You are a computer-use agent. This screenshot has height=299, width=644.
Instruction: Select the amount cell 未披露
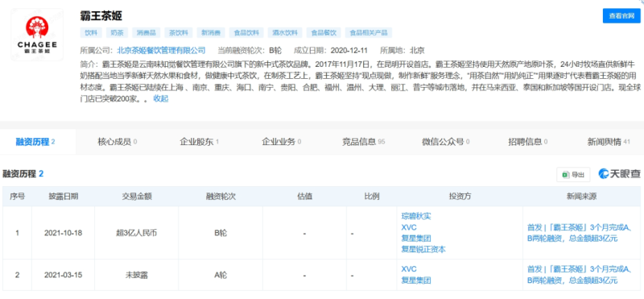(x=137, y=275)
